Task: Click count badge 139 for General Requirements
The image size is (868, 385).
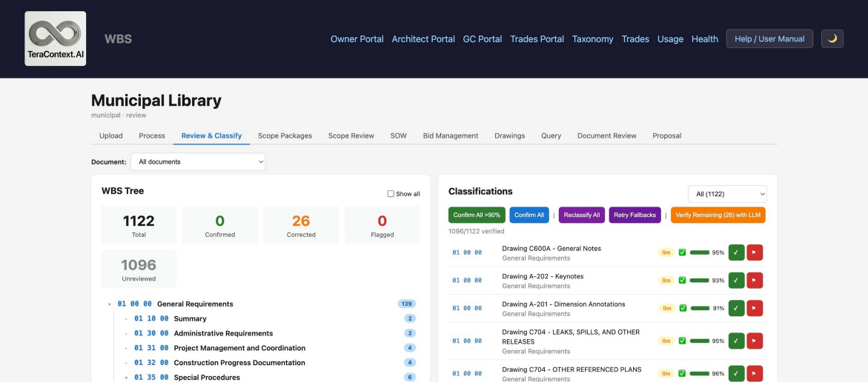Action: coord(406,304)
